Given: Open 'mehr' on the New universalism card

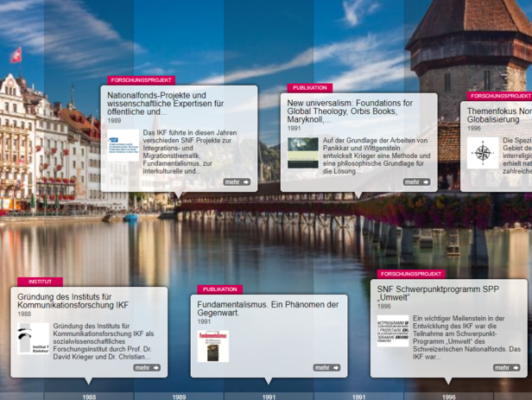Looking at the screenshot, I should point(416,182).
